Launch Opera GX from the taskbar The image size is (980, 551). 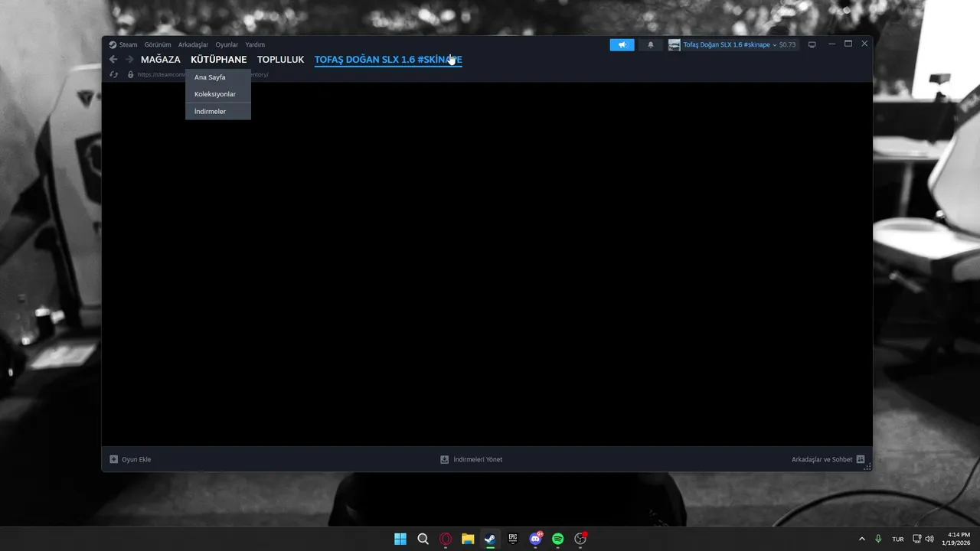coord(446,539)
